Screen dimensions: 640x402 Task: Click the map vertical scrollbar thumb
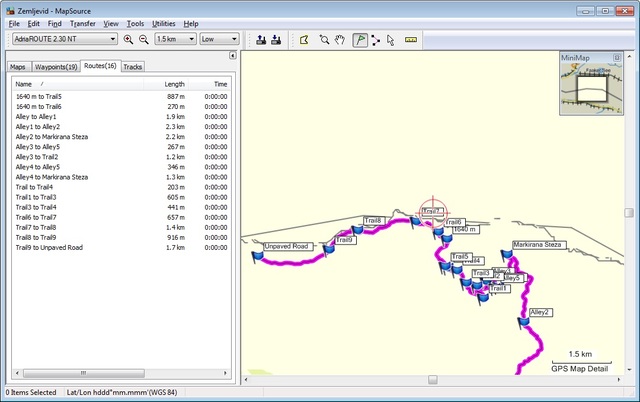point(629,213)
